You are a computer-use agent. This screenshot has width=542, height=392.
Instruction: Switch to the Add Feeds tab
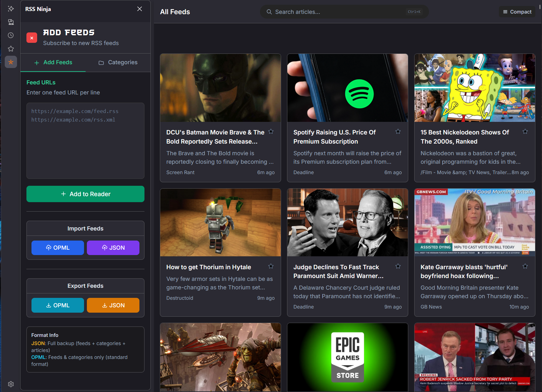click(53, 62)
